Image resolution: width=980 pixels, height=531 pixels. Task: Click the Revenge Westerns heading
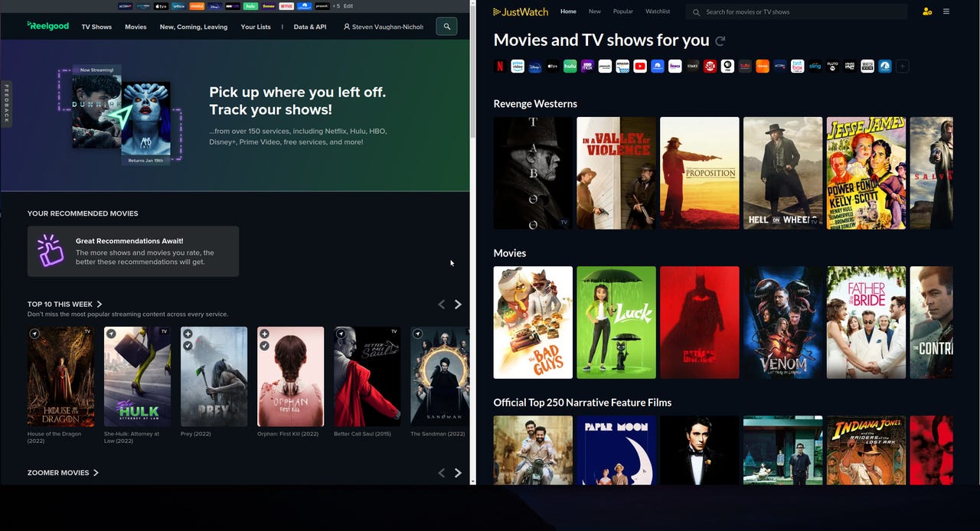pos(535,103)
